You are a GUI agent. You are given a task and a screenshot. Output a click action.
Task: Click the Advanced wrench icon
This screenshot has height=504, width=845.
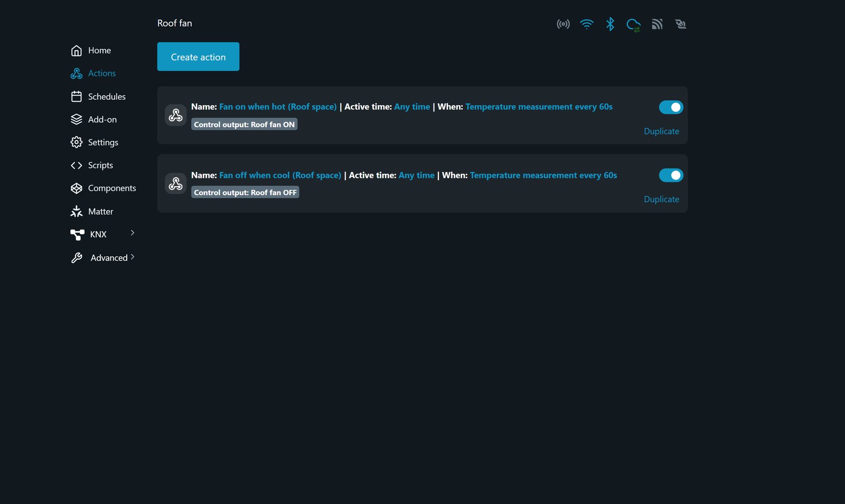pyautogui.click(x=77, y=258)
